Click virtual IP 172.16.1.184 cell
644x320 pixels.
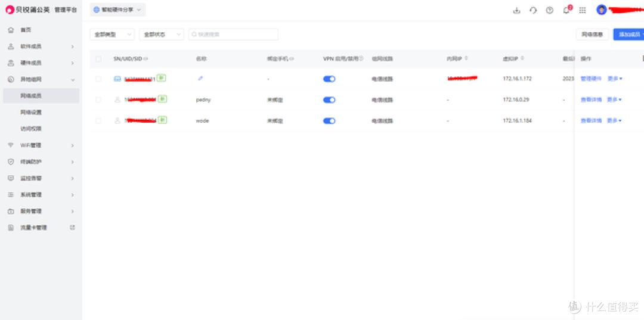(x=517, y=120)
